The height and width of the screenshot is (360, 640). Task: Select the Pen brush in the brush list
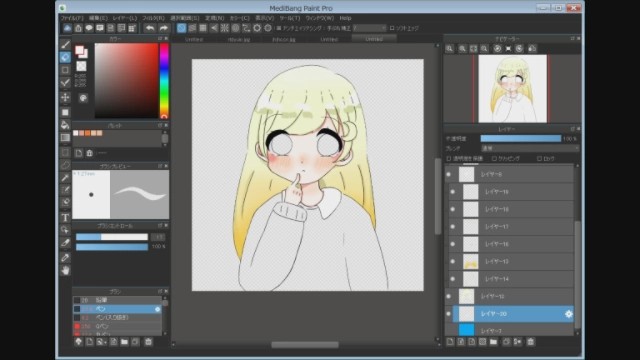coord(117,309)
